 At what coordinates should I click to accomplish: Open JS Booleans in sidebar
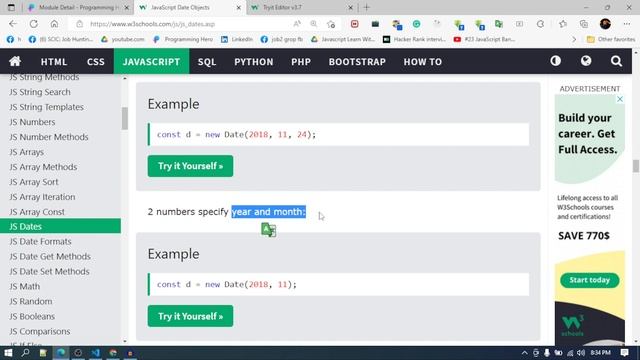tap(32, 316)
